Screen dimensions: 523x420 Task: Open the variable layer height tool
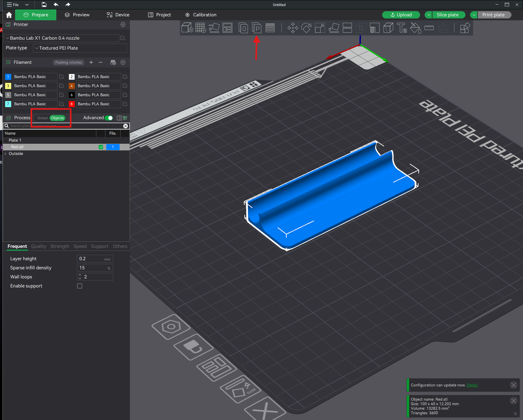pos(270,28)
